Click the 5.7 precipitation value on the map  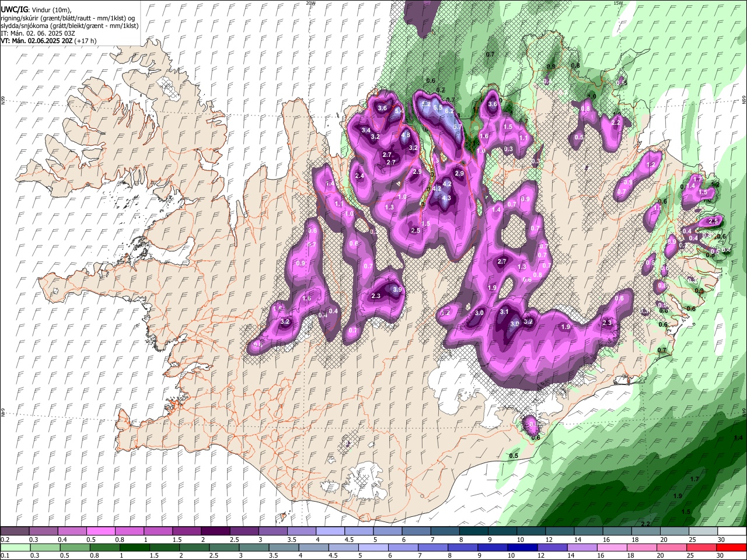pyautogui.click(x=458, y=127)
